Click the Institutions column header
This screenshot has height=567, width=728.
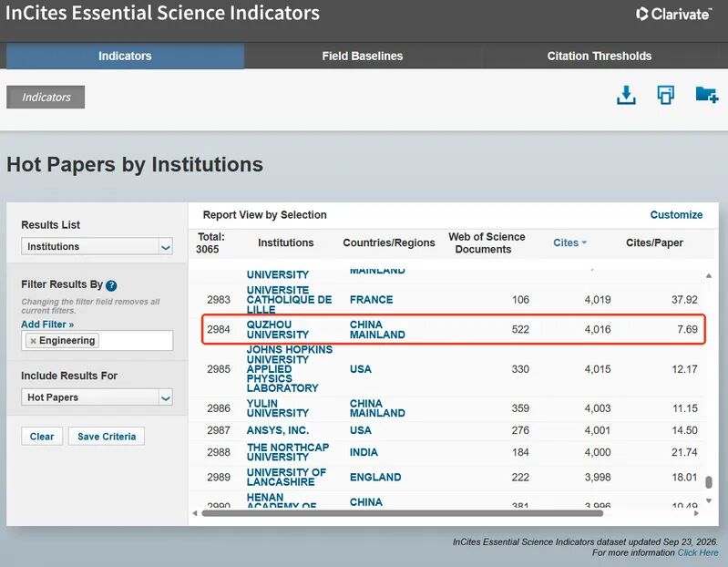(x=285, y=242)
